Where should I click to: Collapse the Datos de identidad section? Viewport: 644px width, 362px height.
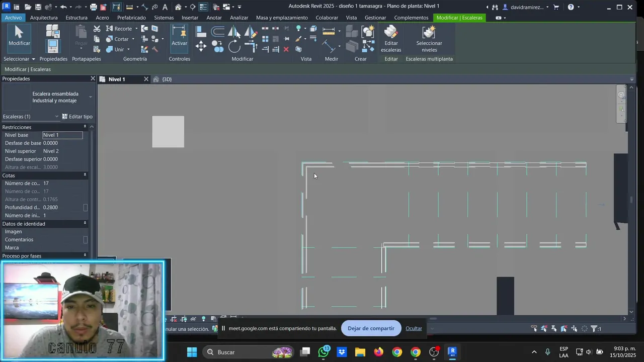click(85, 223)
